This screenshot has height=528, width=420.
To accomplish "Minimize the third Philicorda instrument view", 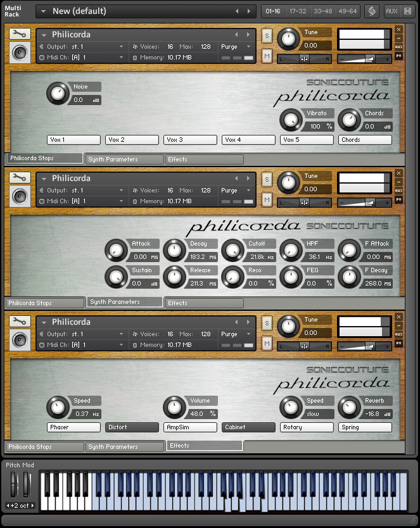I will coord(399,325).
